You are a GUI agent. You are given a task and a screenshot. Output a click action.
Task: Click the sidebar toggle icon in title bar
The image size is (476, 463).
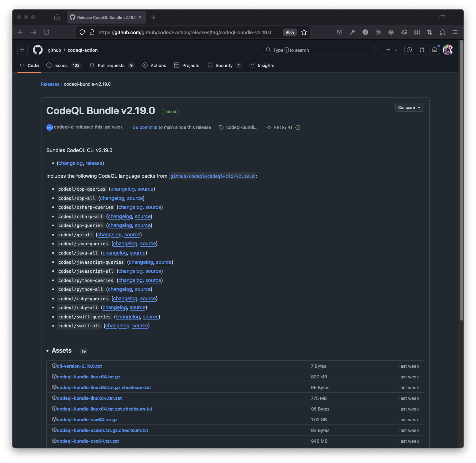click(442, 17)
